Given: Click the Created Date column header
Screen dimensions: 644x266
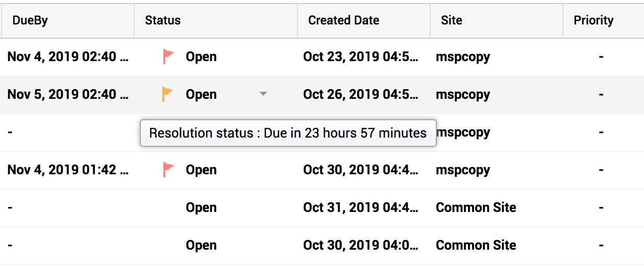Looking at the screenshot, I should (343, 20).
